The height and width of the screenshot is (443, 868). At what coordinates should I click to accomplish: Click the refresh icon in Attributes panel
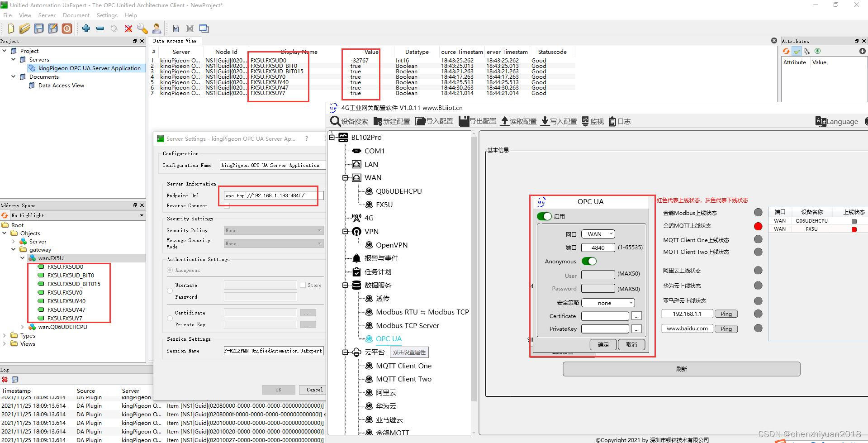pyautogui.click(x=786, y=51)
